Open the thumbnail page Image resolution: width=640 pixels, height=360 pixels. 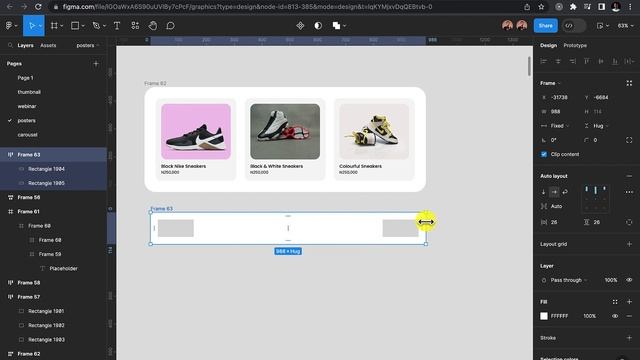point(29,92)
